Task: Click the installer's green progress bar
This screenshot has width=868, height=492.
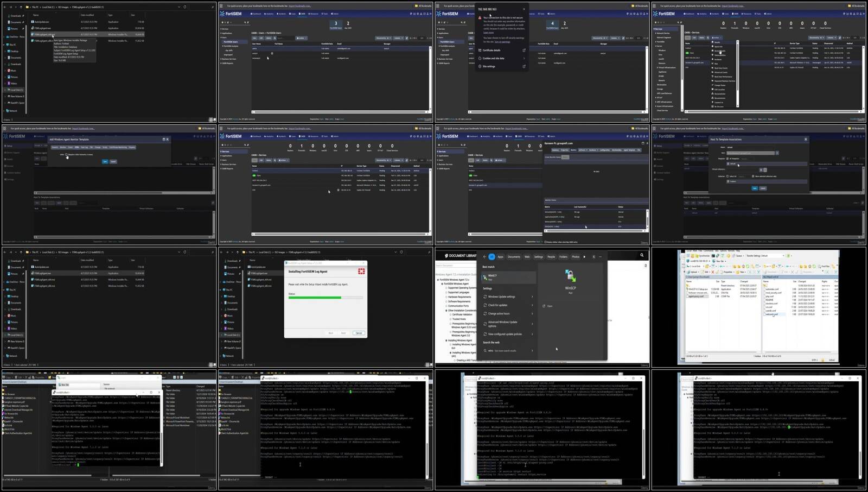Action: [315, 298]
